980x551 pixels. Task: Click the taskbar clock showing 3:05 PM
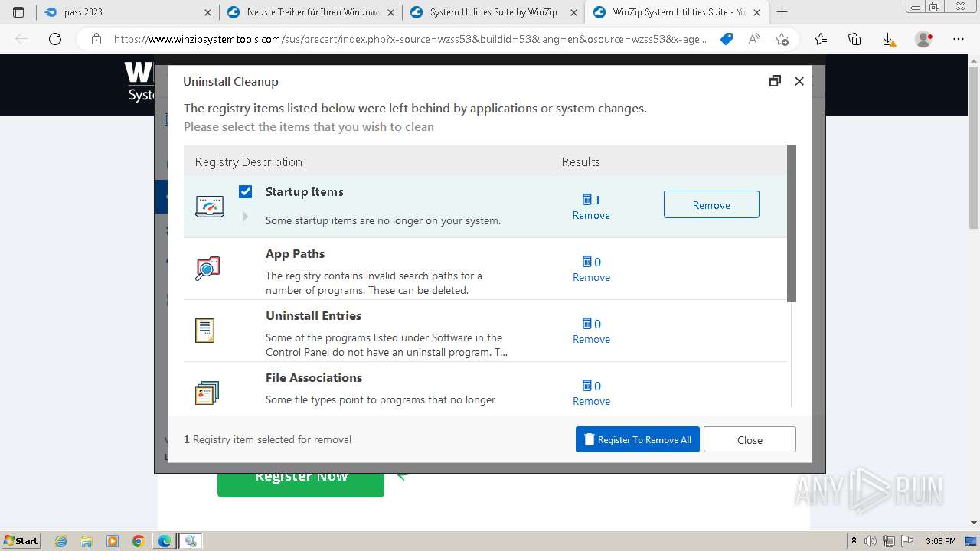click(x=940, y=541)
